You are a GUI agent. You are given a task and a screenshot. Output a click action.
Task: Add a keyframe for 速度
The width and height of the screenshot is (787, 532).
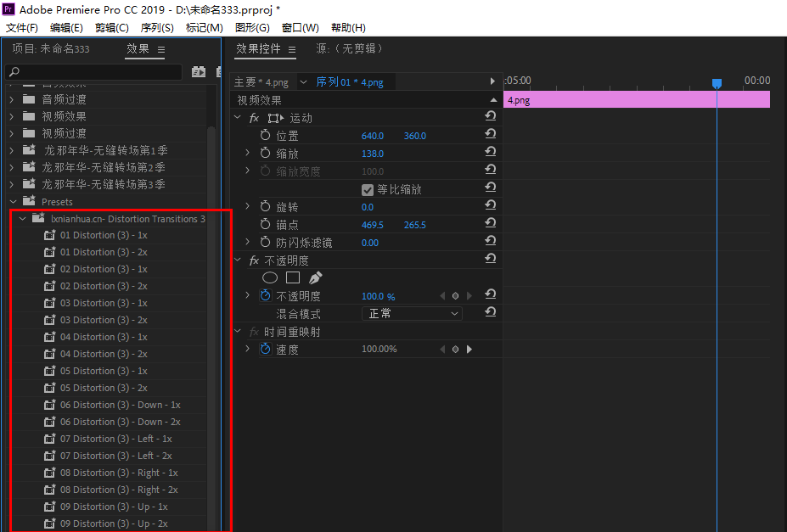coord(455,350)
